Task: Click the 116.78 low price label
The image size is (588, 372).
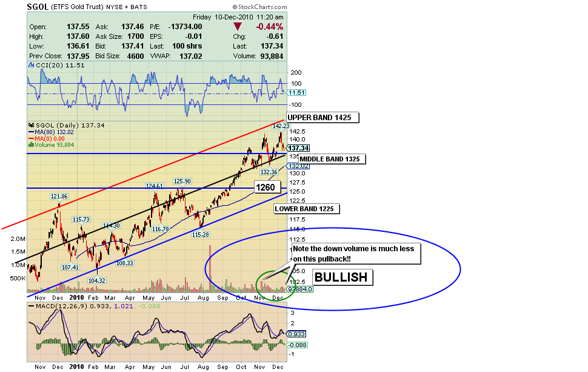Action: click(x=161, y=229)
